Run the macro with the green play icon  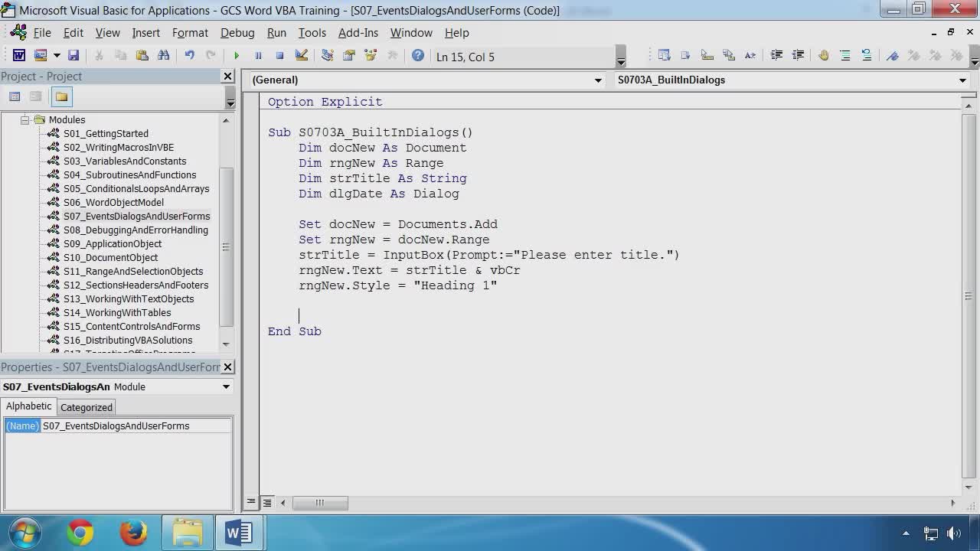click(x=237, y=55)
